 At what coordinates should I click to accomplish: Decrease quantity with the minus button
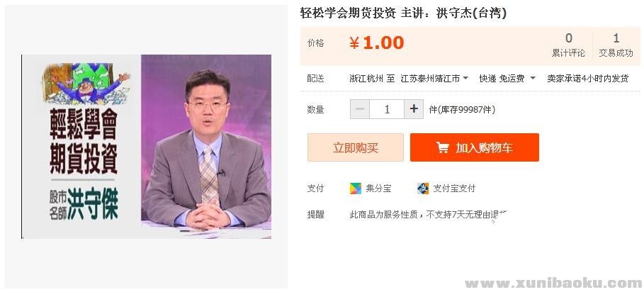click(x=360, y=109)
